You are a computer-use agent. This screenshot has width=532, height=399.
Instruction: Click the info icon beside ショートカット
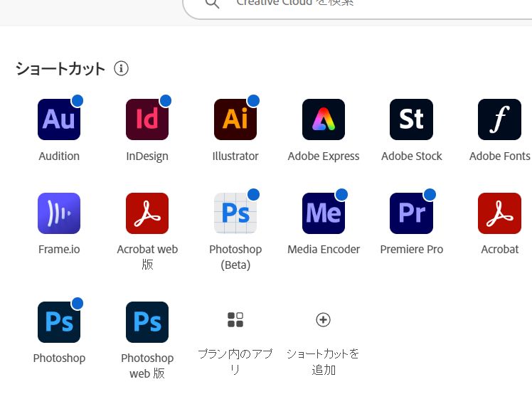122,69
